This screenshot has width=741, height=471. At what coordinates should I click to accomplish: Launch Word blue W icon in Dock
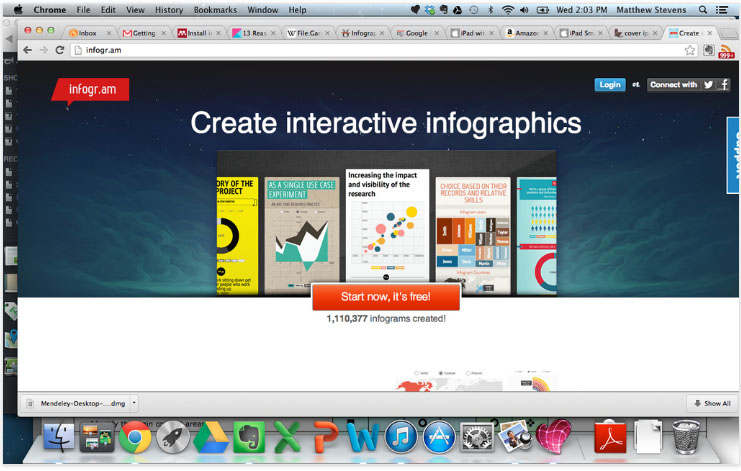point(362,437)
